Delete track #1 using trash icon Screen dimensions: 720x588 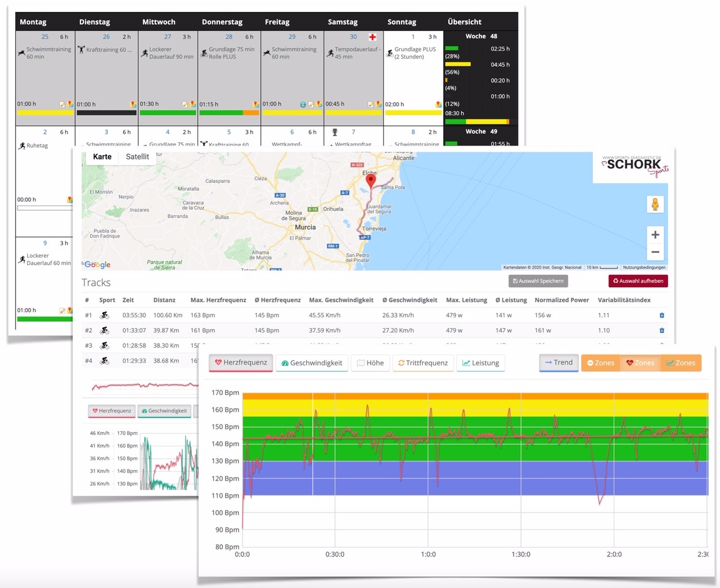661,315
